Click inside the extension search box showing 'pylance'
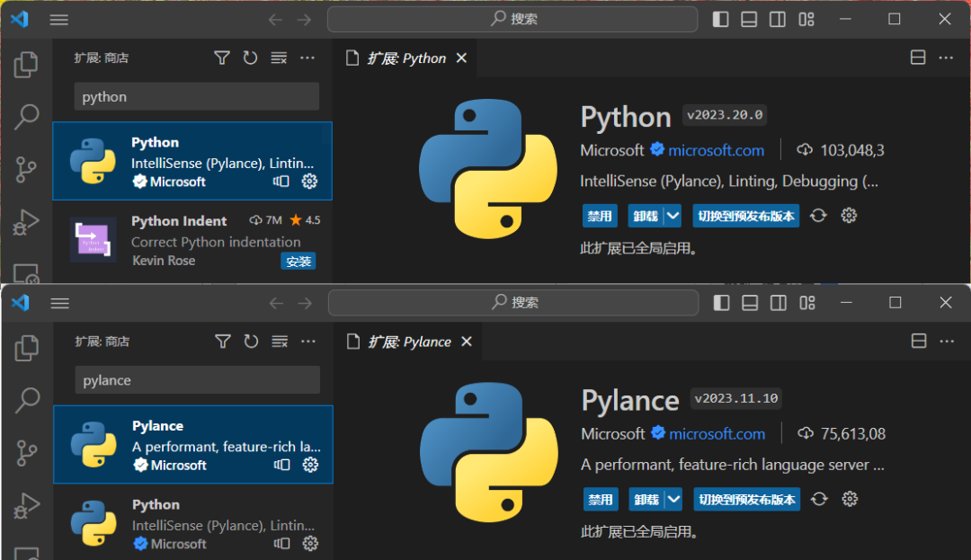The height and width of the screenshot is (560, 971). click(x=197, y=380)
